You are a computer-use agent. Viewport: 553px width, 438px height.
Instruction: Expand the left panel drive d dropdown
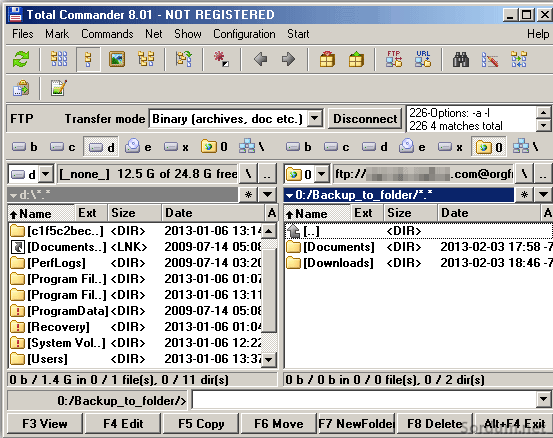click(x=45, y=174)
